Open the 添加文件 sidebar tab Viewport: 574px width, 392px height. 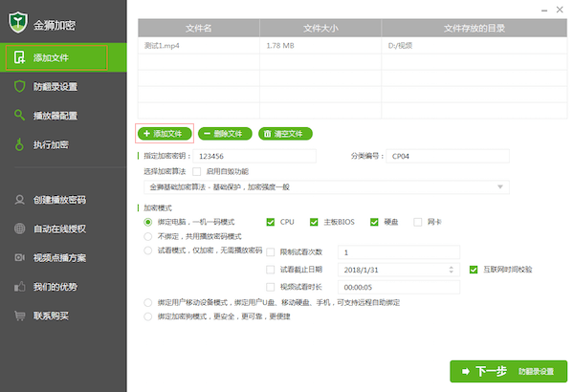[x=63, y=57]
